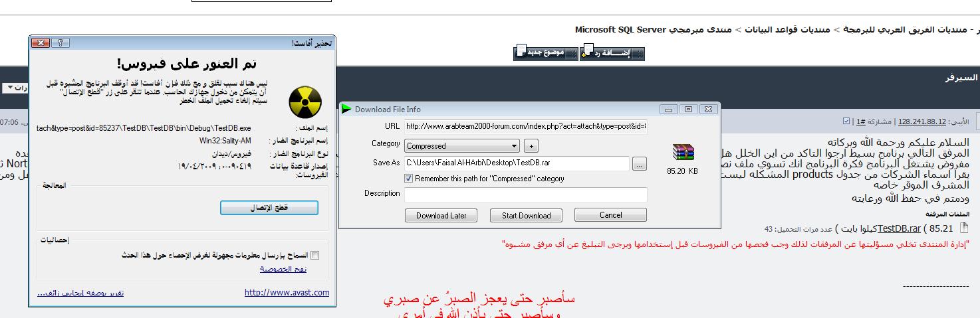Click the yellow radiation warning icon
Viewport: 980px width, 318px height.
305,104
